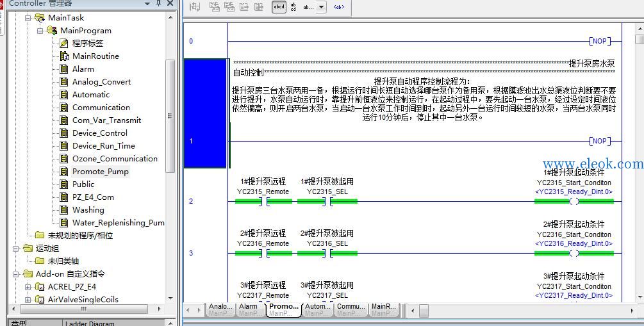Click the Alarm ladder routine icon
Viewport: 644px width, 326px height.
[x=64, y=69]
